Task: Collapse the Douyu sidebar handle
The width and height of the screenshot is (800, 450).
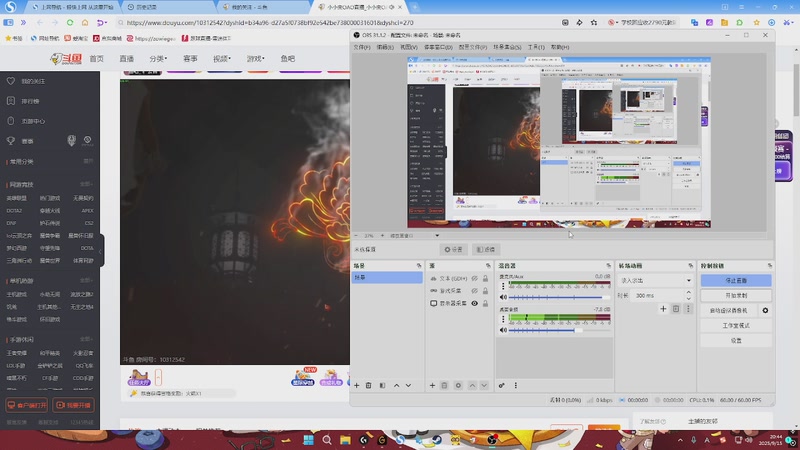Action: coord(101,251)
